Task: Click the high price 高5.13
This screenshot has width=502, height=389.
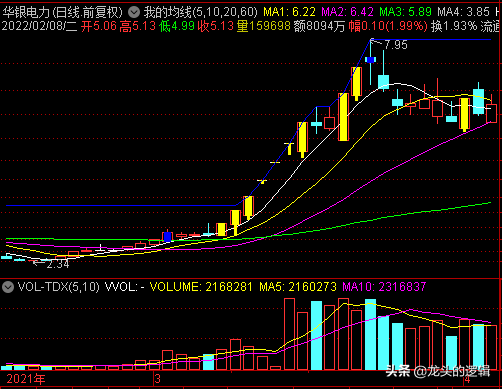Action: click(137, 26)
